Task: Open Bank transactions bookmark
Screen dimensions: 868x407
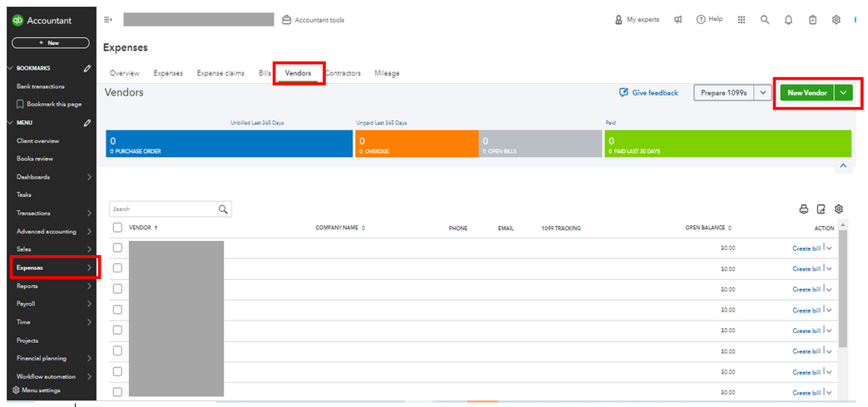Action: (x=41, y=86)
